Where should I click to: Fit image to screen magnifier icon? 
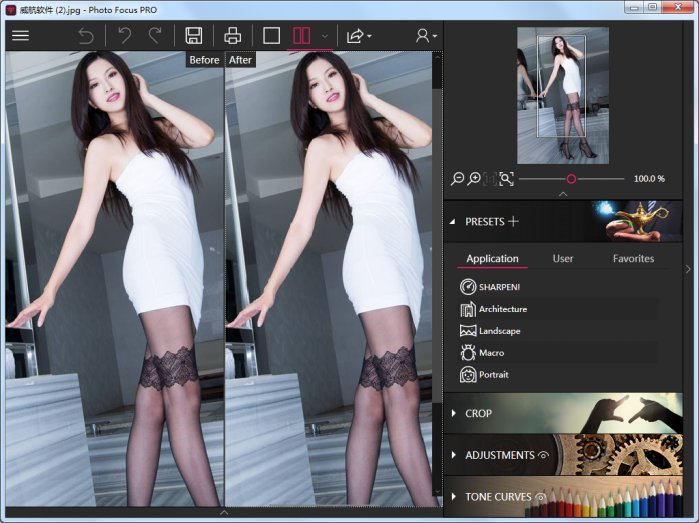click(506, 179)
